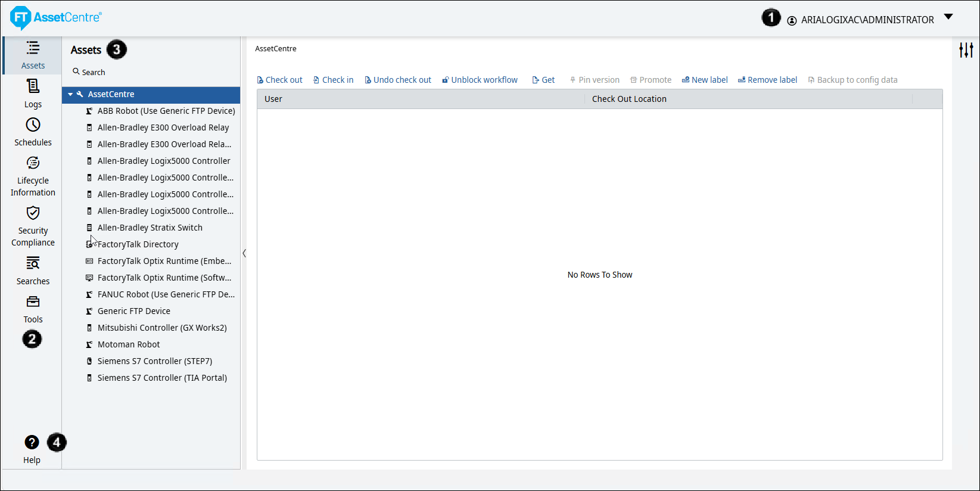Collapse the AssetCentre root tree node
Image resolution: width=980 pixels, height=491 pixels.
70,94
